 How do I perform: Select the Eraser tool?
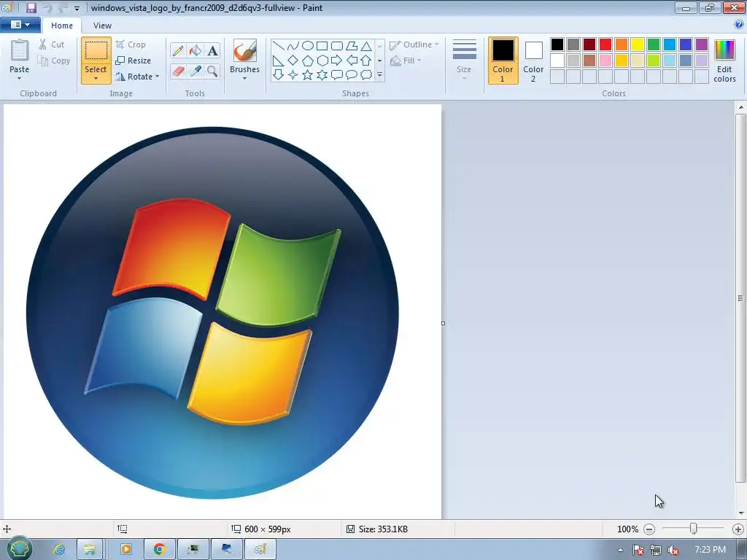click(x=178, y=71)
